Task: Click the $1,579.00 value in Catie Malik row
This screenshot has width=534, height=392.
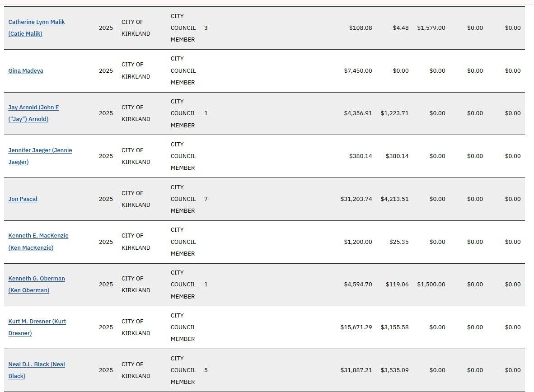Action: pyautogui.click(x=431, y=28)
